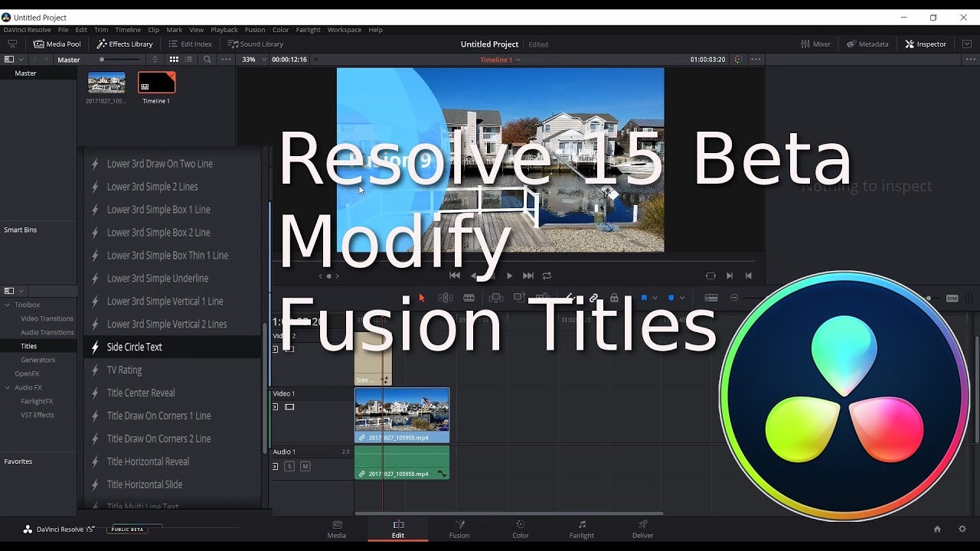The height and width of the screenshot is (551, 980).
Task: Toggle loop playback
Action: tap(547, 275)
